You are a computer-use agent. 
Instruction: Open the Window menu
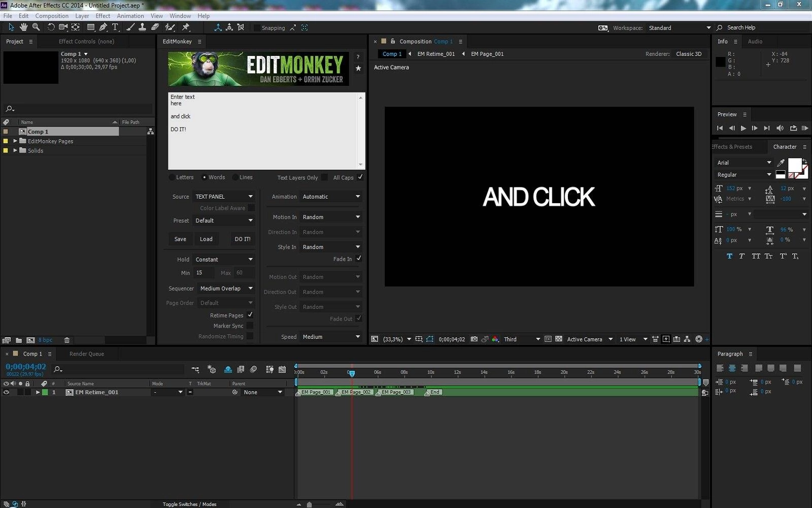[x=180, y=16]
